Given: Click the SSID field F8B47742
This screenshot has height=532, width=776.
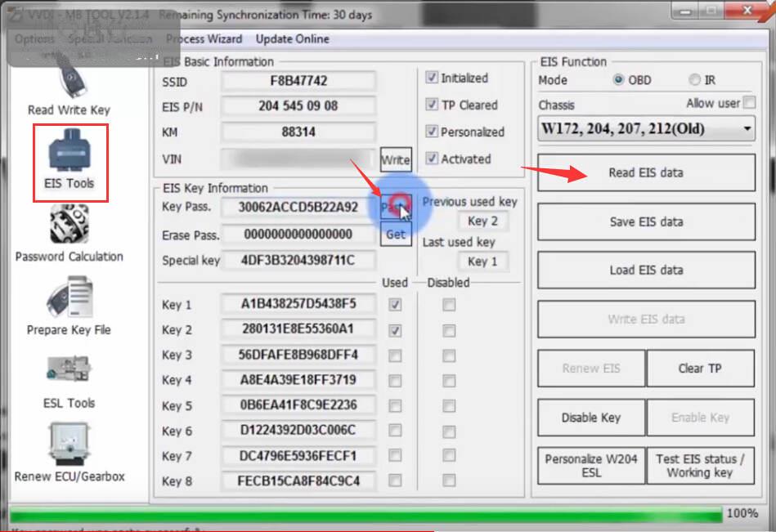Looking at the screenshot, I should pos(298,81).
